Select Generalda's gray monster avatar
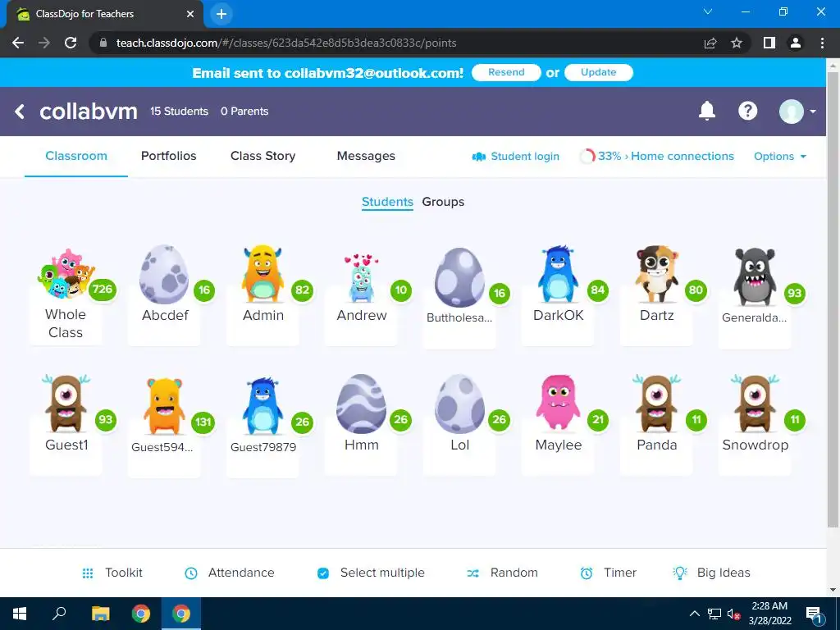Viewport: 840px width, 630px height. point(755,276)
